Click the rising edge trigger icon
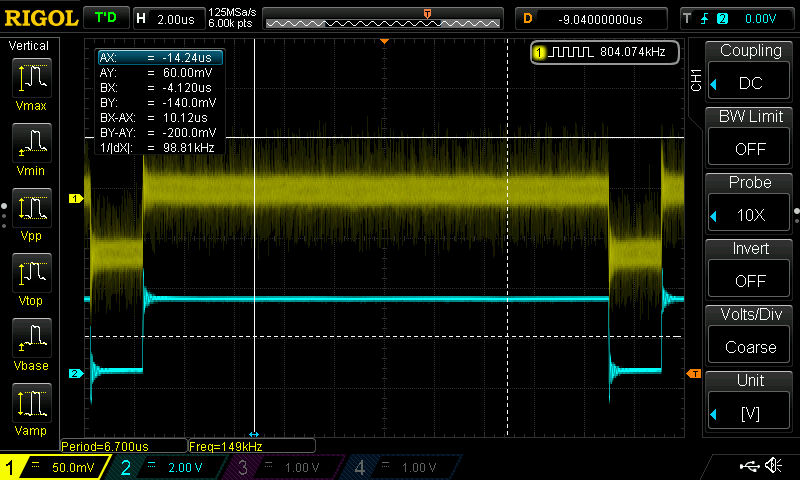Image resolution: width=800 pixels, height=480 pixels. (x=705, y=19)
